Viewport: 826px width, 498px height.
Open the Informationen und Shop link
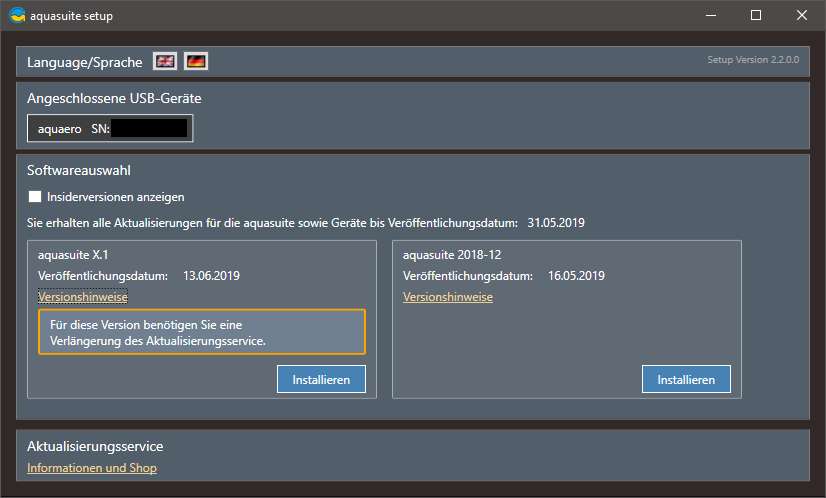(x=92, y=467)
